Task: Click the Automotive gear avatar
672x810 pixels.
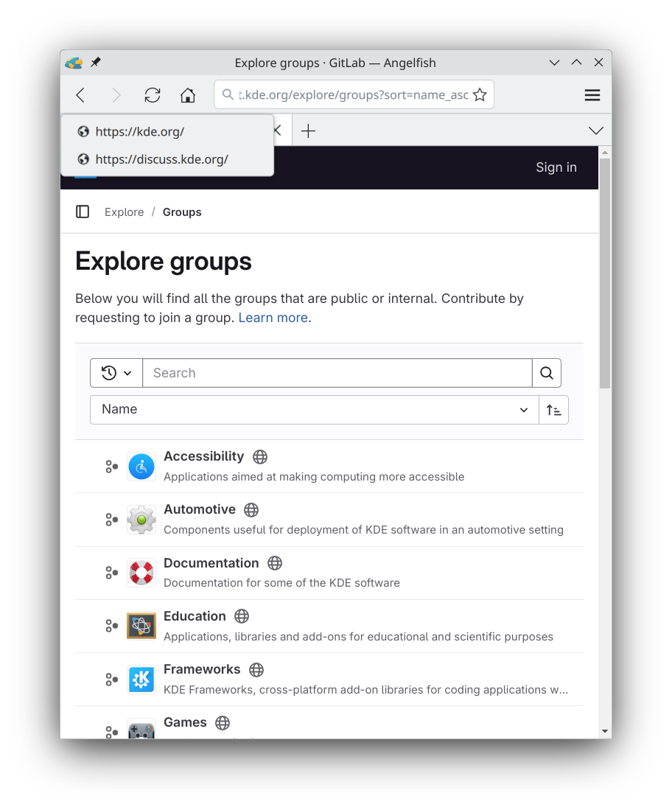Action: 141,520
